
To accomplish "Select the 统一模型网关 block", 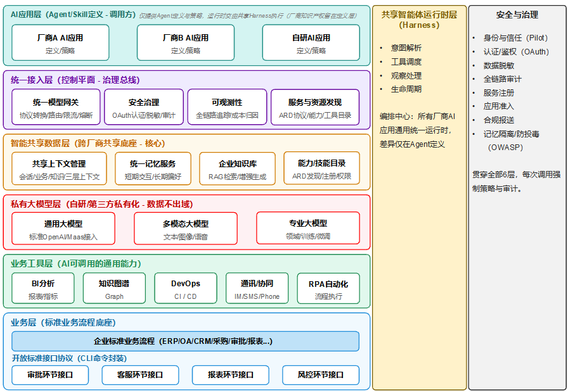I will point(56,107).
